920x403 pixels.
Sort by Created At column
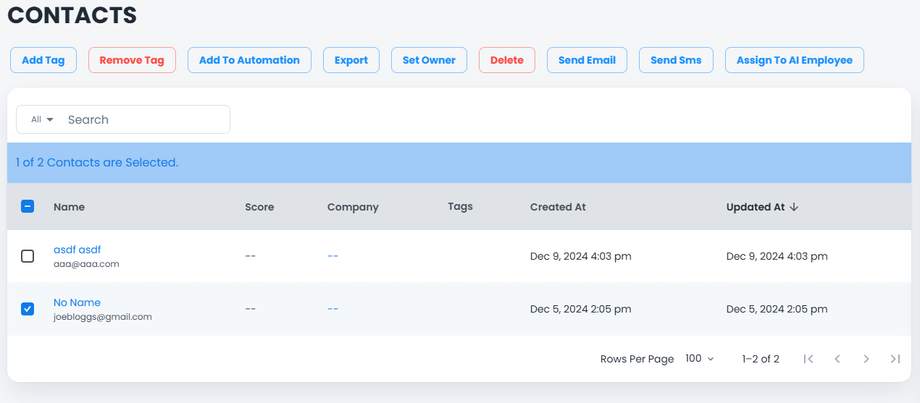(557, 207)
